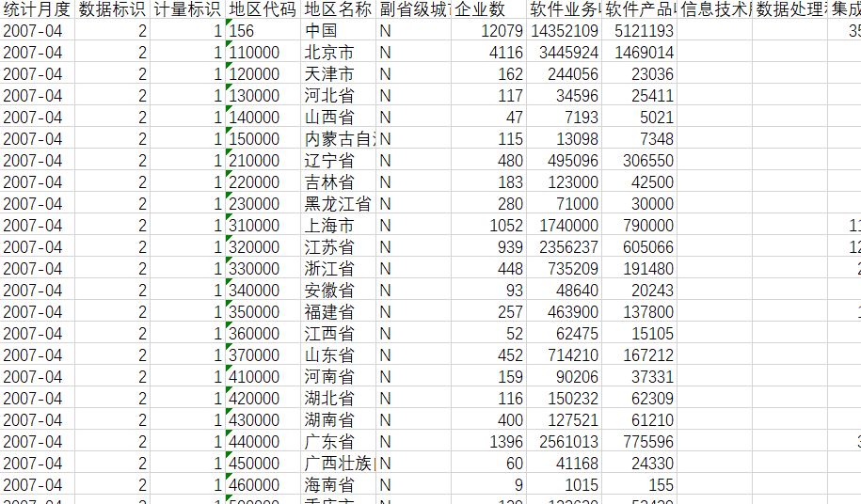Select enterprise count cell 4116

click(x=488, y=52)
